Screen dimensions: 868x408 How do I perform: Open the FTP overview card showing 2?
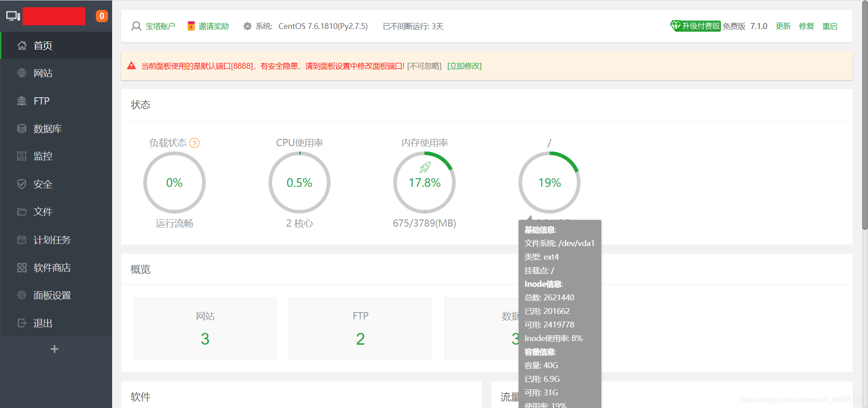click(x=360, y=328)
